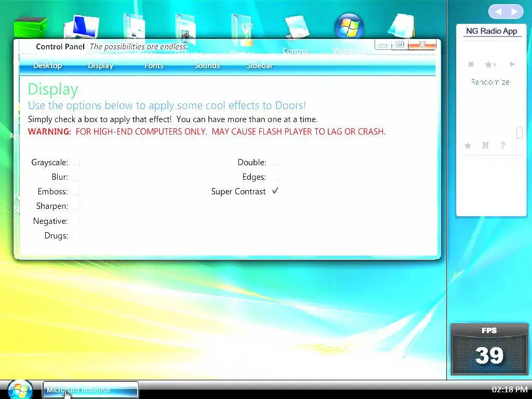The width and height of the screenshot is (532, 399).
Task: Open the Welcome Windows-orb desktop icon
Action: coord(349,26)
